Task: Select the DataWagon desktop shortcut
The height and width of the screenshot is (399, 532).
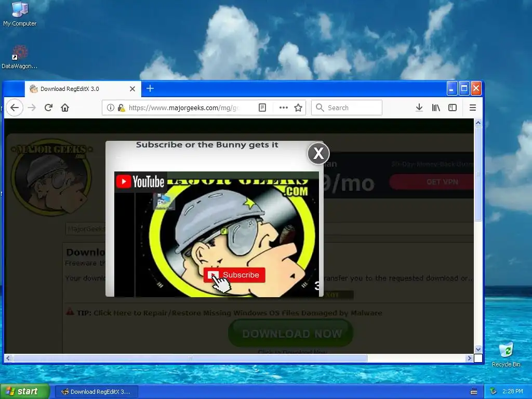Action: pos(20,57)
